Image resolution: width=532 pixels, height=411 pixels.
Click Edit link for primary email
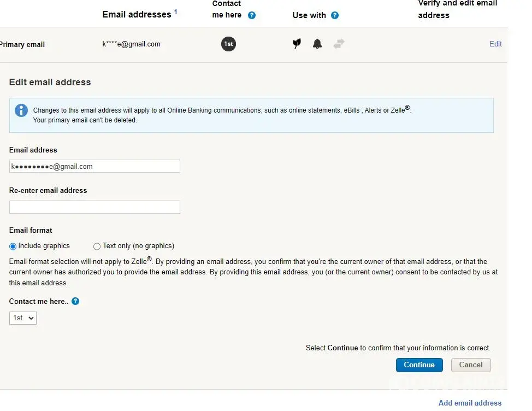click(495, 44)
